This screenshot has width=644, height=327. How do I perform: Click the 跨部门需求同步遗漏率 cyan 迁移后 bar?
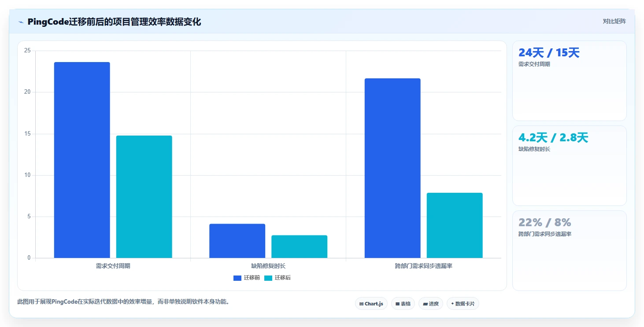coord(455,225)
